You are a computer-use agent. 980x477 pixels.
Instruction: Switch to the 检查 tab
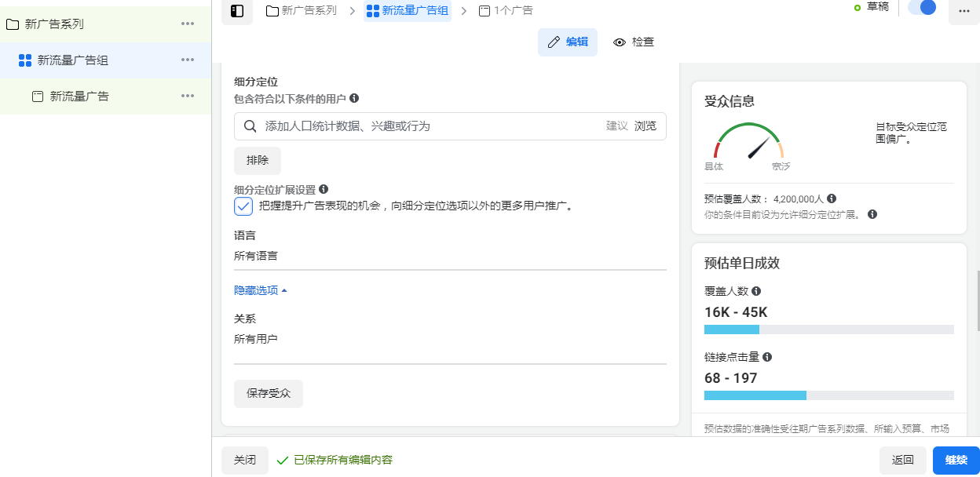click(634, 42)
